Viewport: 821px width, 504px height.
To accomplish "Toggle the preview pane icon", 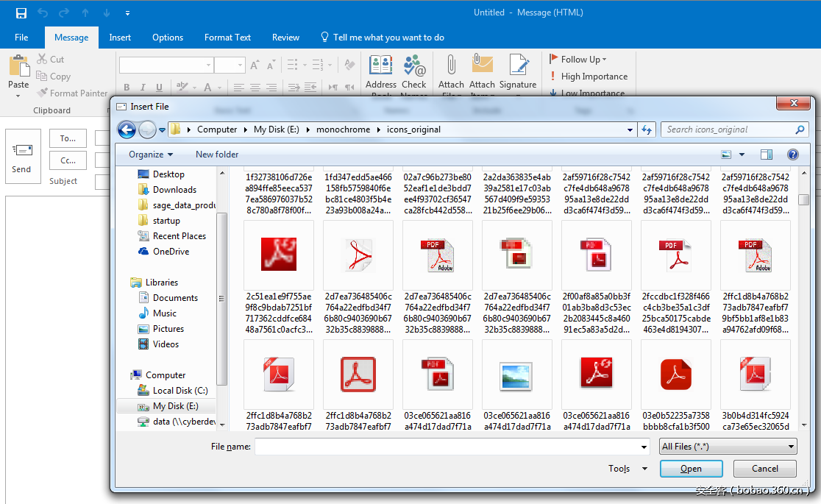I will pos(766,155).
